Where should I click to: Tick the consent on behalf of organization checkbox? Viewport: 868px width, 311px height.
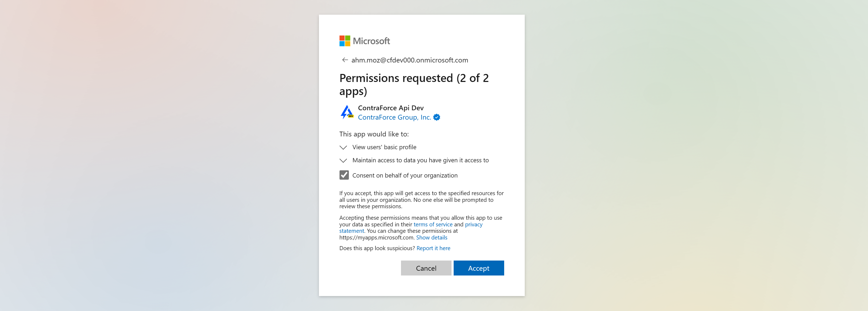[x=344, y=175]
